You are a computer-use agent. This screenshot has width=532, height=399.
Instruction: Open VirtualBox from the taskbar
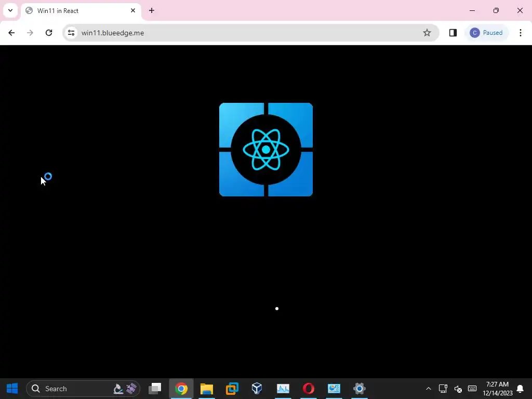click(257, 389)
